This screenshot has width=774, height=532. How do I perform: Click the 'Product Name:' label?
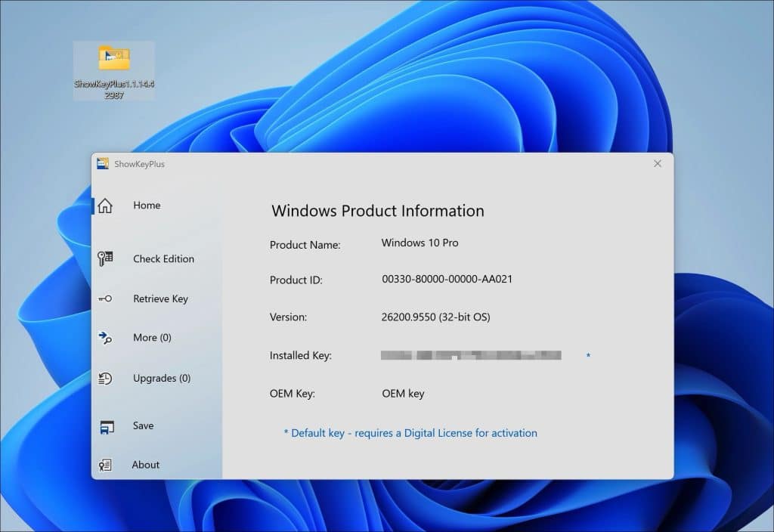(305, 245)
